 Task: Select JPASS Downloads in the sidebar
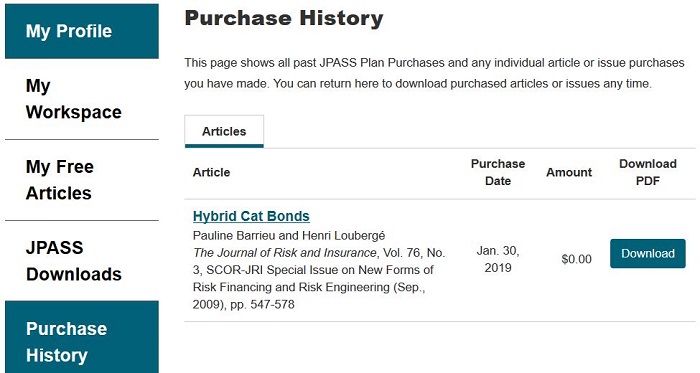(x=82, y=261)
